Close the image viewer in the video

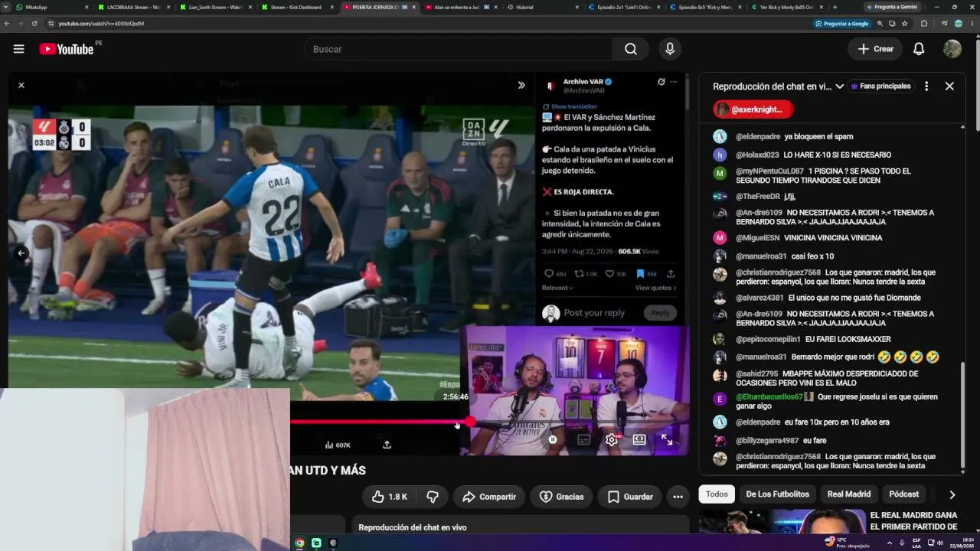[x=21, y=85]
